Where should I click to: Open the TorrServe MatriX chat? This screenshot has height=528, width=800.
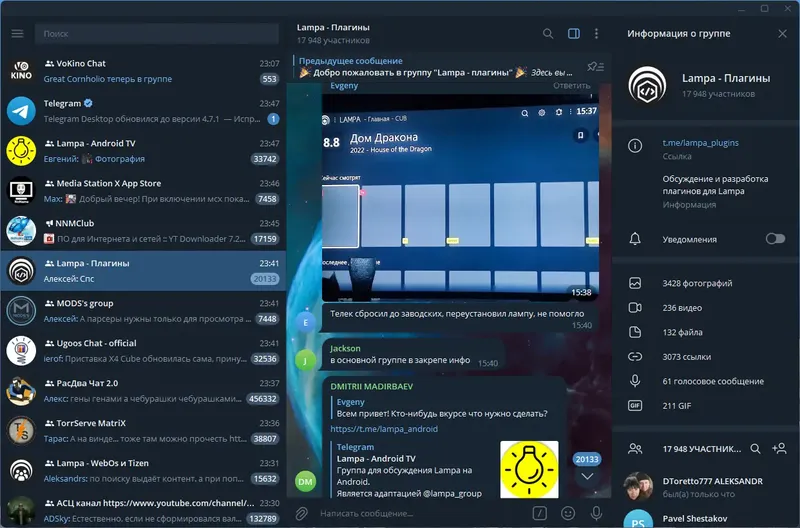point(143,431)
